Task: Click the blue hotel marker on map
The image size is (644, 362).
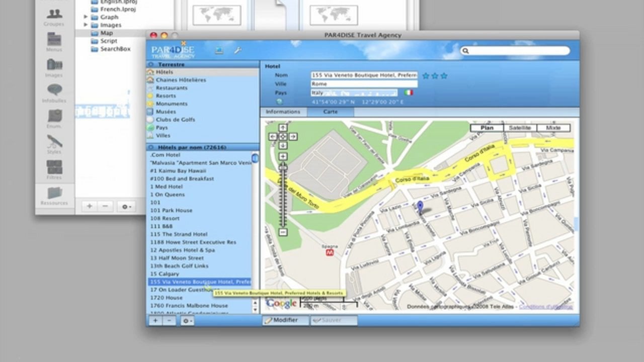Action: pyautogui.click(x=421, y=206)
